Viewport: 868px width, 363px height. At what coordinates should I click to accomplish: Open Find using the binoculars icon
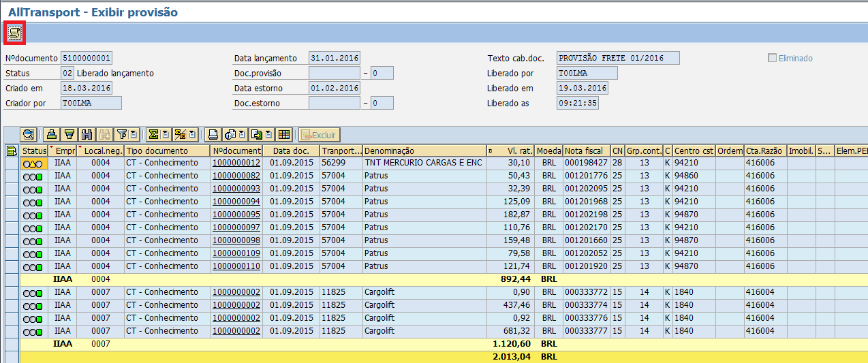click(87, 135)
